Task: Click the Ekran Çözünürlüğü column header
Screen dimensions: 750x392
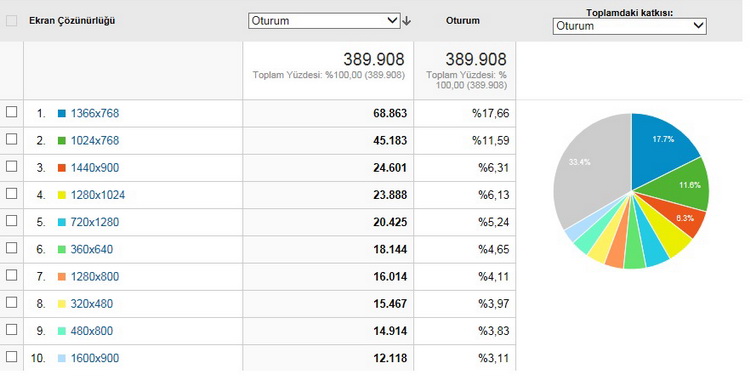Action: [x=72, y=21]
